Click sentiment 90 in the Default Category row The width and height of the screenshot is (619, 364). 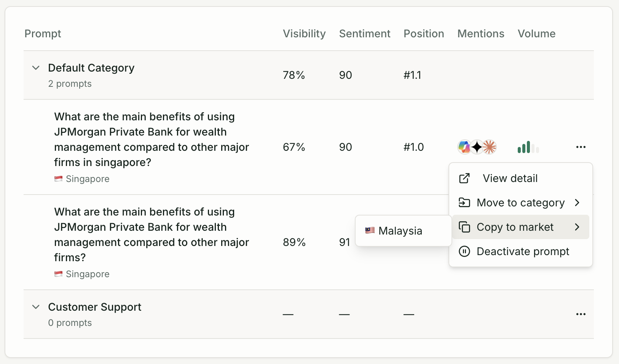[x=346, y=75]
